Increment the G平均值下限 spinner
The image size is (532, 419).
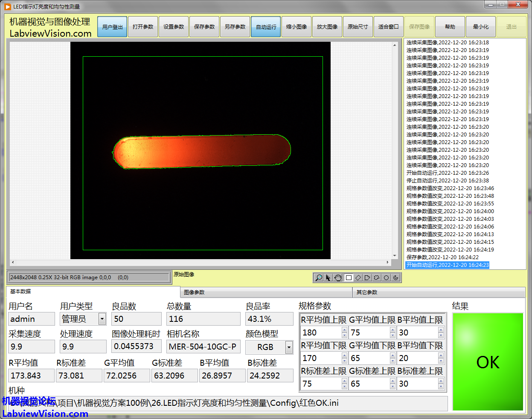[392, 355]
